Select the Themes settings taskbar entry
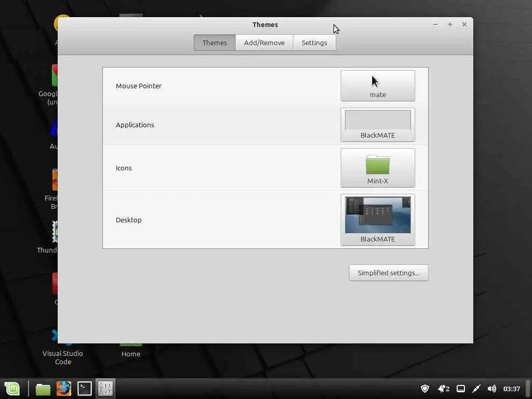This screenshot has height=399, width=532. [x=105, y=389]
